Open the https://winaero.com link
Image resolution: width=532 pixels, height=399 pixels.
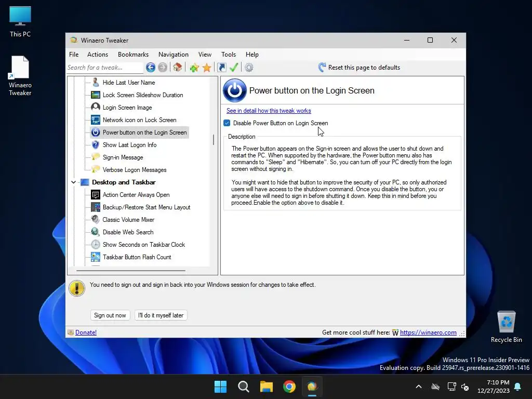(428, 332)
